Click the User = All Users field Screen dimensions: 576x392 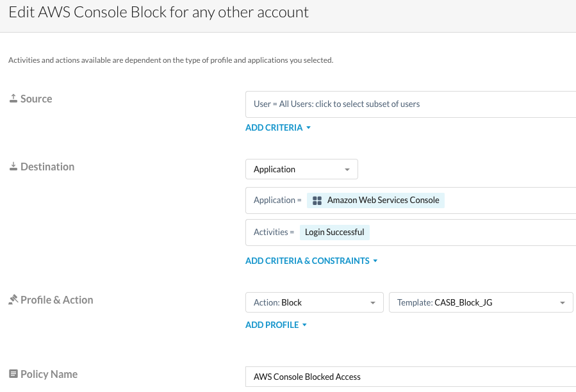point(411,104)
